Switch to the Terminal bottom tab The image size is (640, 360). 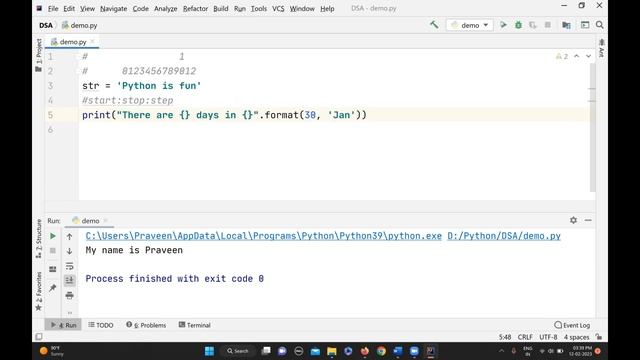pos(195,325)
